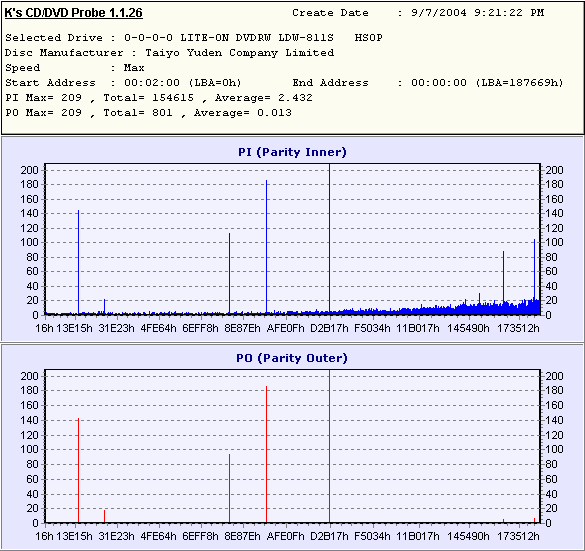
Task: Click the PI spike near 173512h at right
Action: click(x=534, y=276)
